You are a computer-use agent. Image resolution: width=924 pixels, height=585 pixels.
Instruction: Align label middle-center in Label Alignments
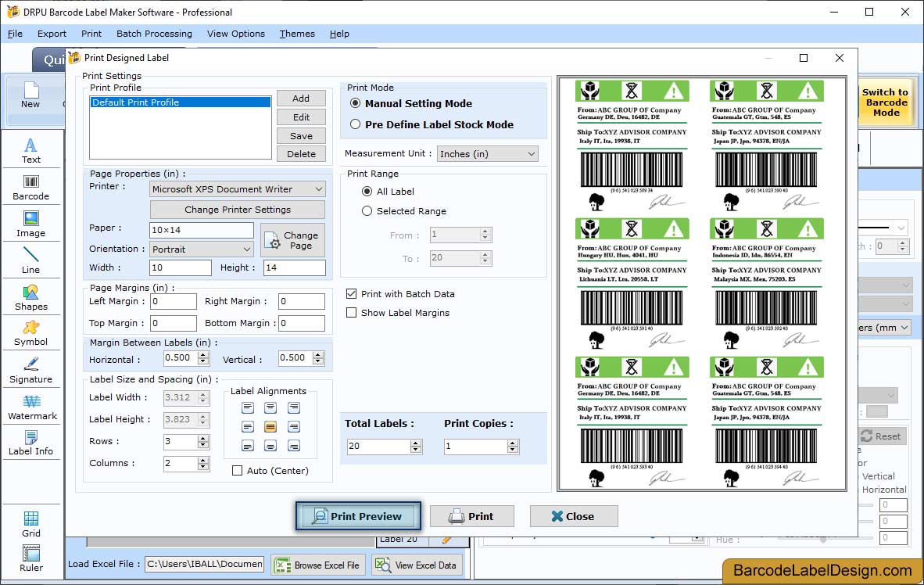270,426
